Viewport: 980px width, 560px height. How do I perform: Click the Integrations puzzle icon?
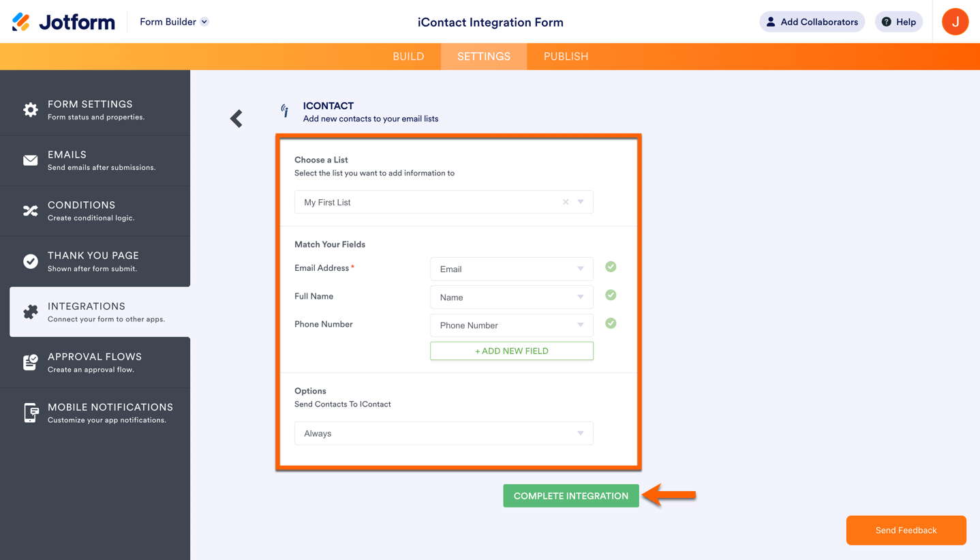pos(31,312)
